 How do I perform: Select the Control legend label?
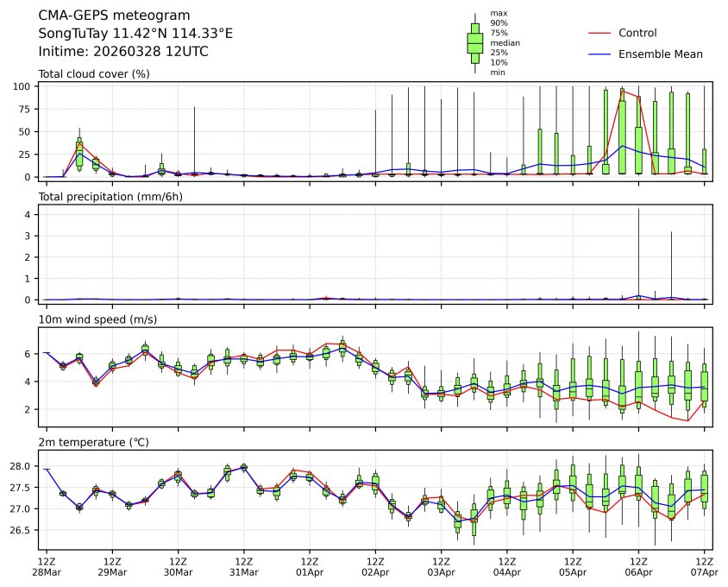click(x=637, y=33)
